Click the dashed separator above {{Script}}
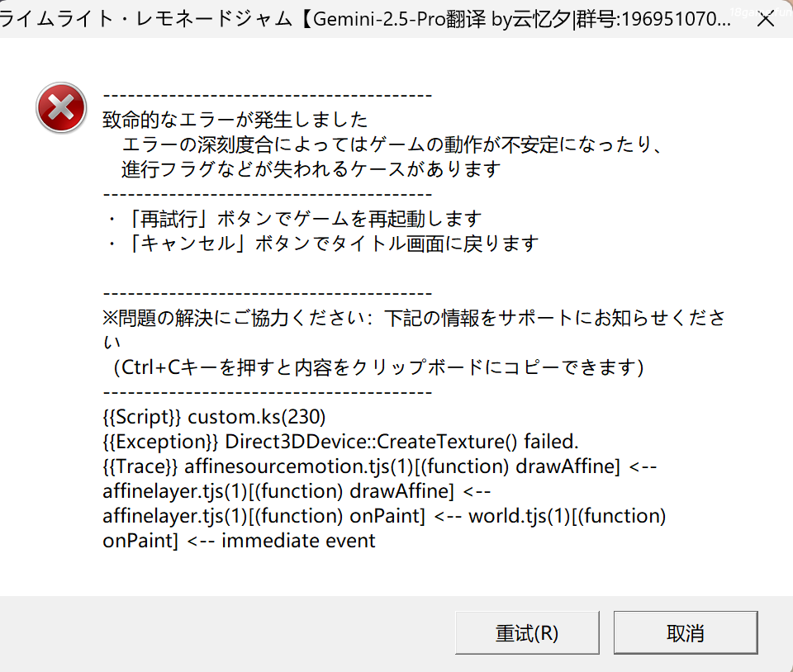Image resolution: width=793 pixels, height=672 pixels. pos(267,392)
